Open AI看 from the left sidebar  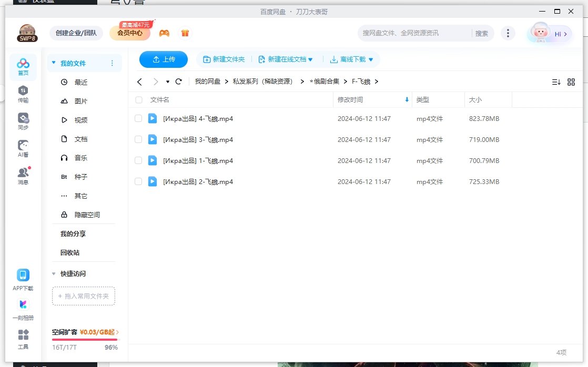coord(23,147)
